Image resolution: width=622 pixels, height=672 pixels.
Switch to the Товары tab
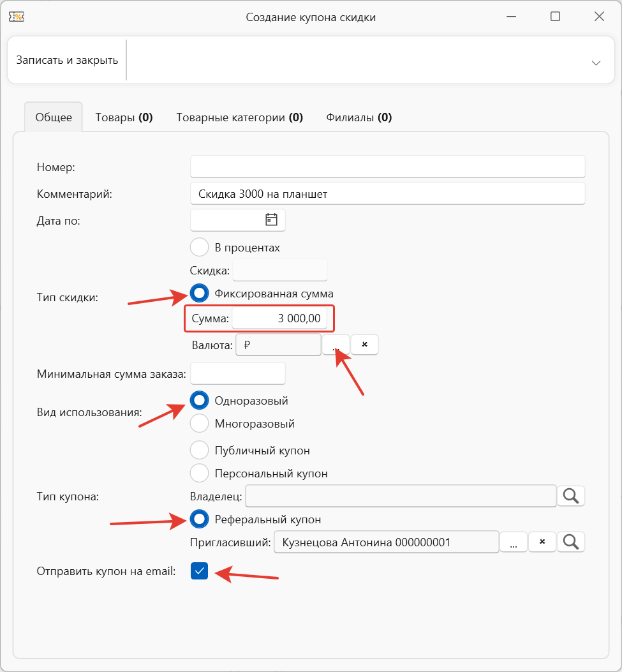124,117
